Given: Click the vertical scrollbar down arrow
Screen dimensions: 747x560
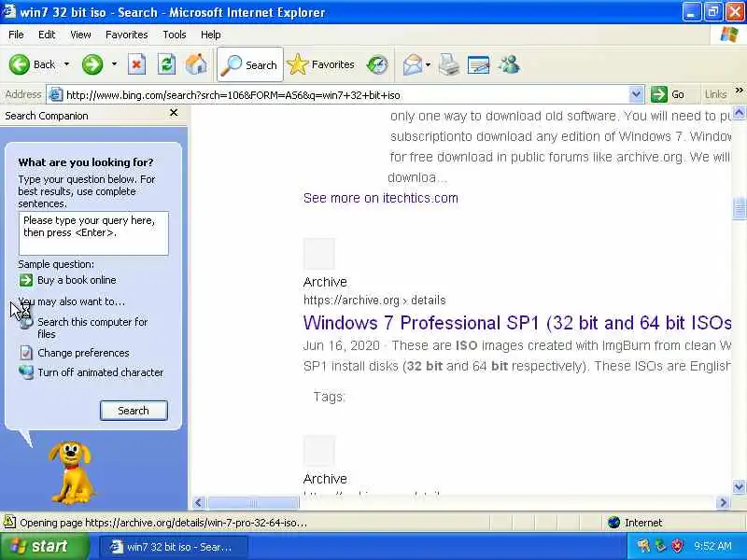Looking at the screenshot, I should [739, 486].
